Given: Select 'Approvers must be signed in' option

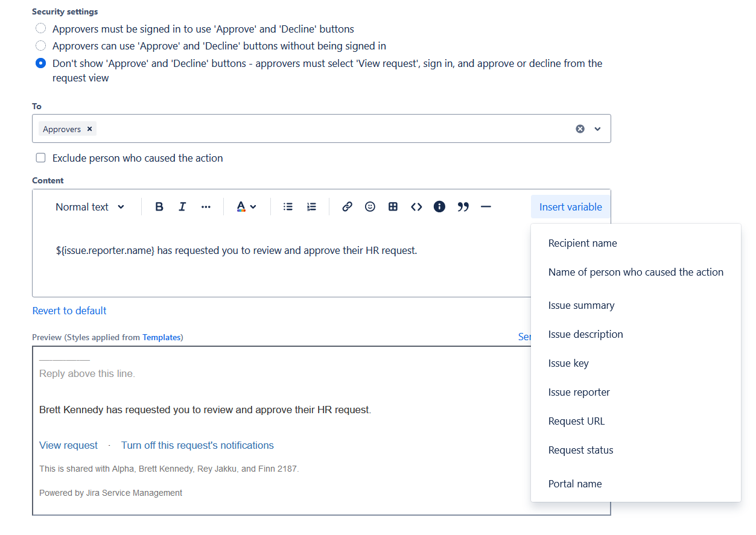Looking at the screenshot, I should [x=40, y=29].
